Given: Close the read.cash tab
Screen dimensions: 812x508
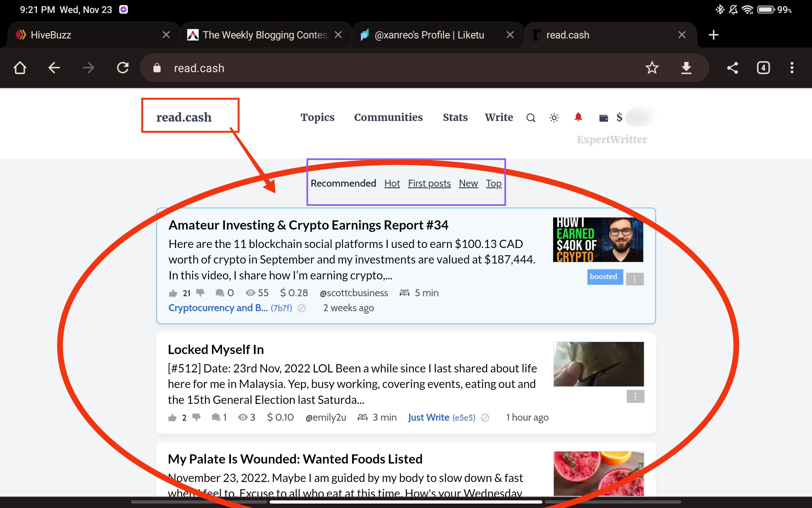Looking at the screenshot, I should coord(682,35).
